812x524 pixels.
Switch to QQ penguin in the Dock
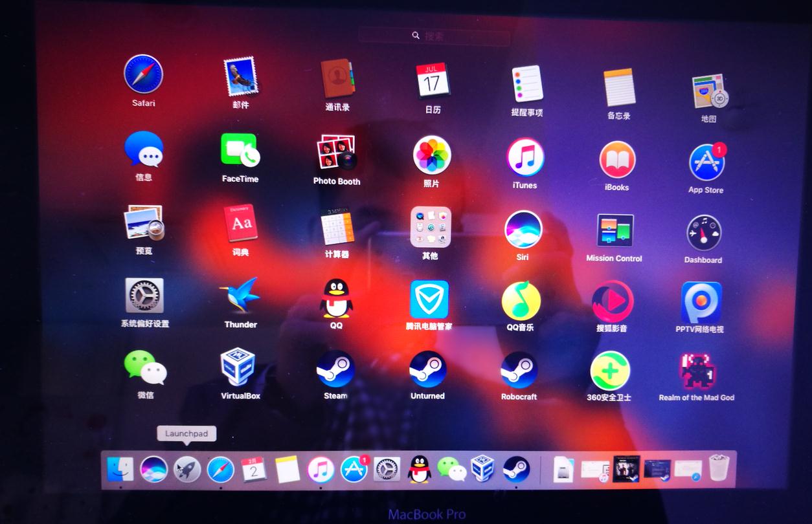[420, 470]
